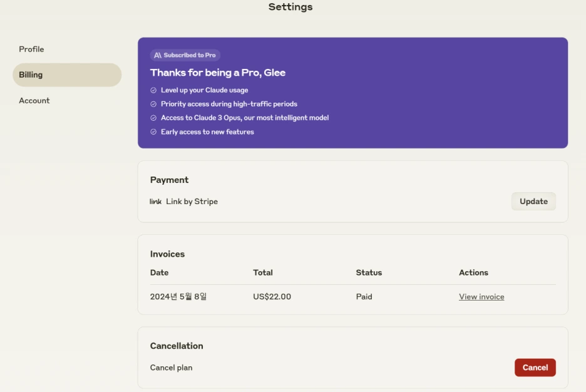The width and height of the screenshot is (586, 392).
Task: Click the Date column header in Invoices
Action: pos(159,273)
